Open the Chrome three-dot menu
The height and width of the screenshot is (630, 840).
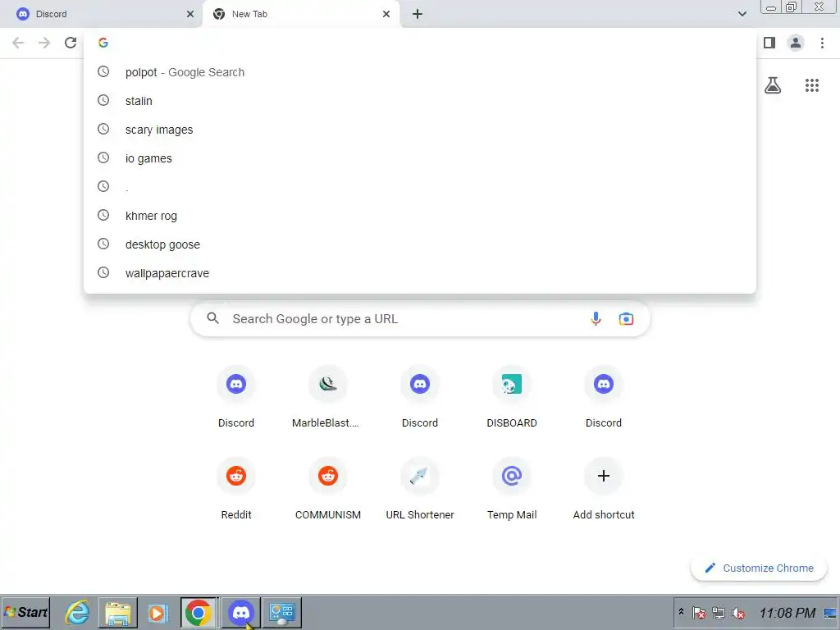pyautogui.click(x=822, y=43)
